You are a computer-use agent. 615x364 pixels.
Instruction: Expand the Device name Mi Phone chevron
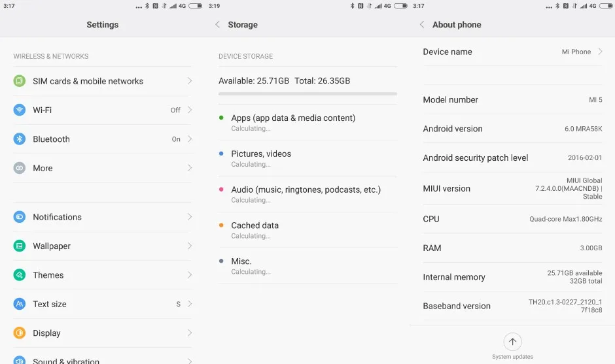[x=601, y=52]
